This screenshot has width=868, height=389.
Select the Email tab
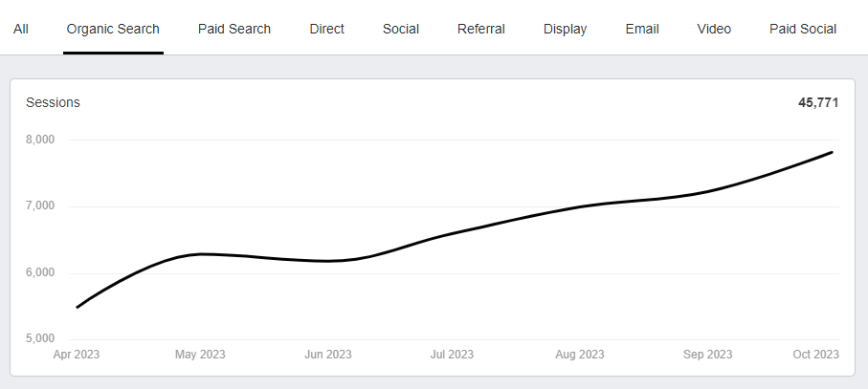(642, 29)
